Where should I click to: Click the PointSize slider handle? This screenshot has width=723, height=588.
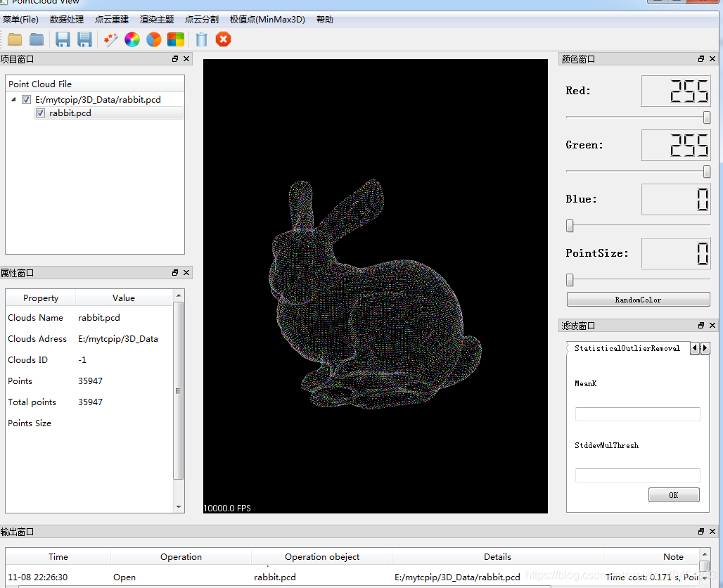tap(570, 280)
